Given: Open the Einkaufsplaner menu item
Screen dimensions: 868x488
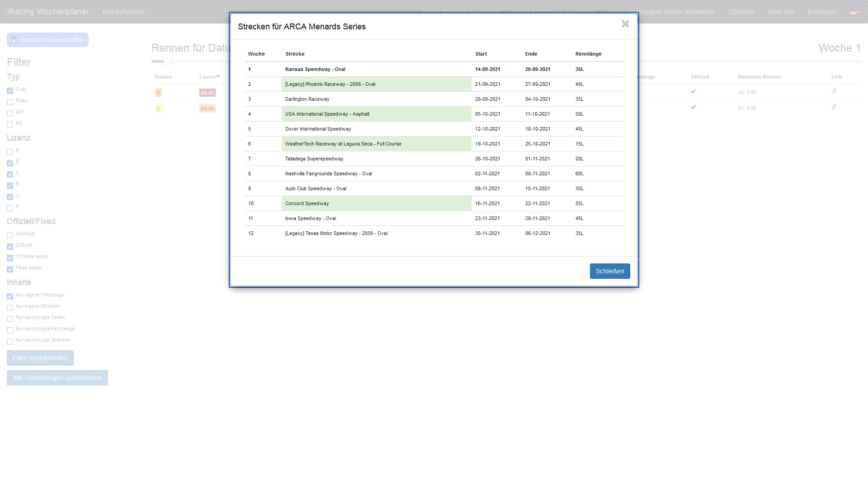Looking at the screenshot, I should coord(123,12).
